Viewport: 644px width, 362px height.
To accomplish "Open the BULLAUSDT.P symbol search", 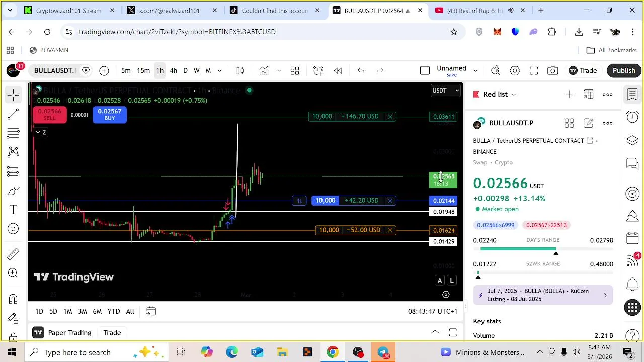I will [x=54, y=71].
